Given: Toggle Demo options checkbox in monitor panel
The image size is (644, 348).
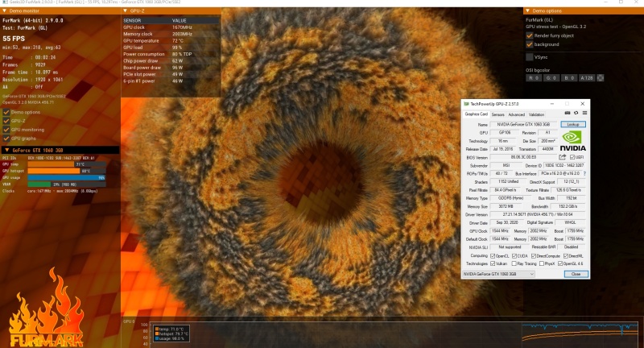Looking at the screenshot, I should click(6, 112).
